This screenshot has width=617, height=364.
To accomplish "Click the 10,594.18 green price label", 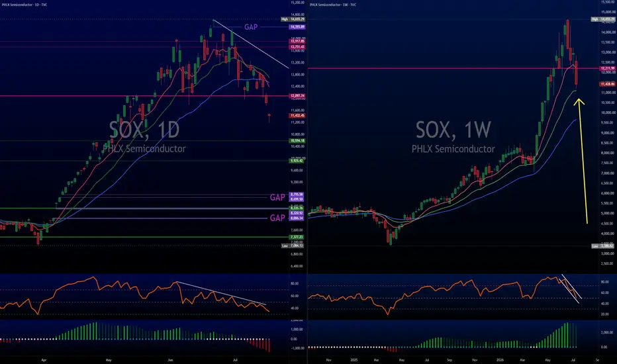I will click(297, 140).
